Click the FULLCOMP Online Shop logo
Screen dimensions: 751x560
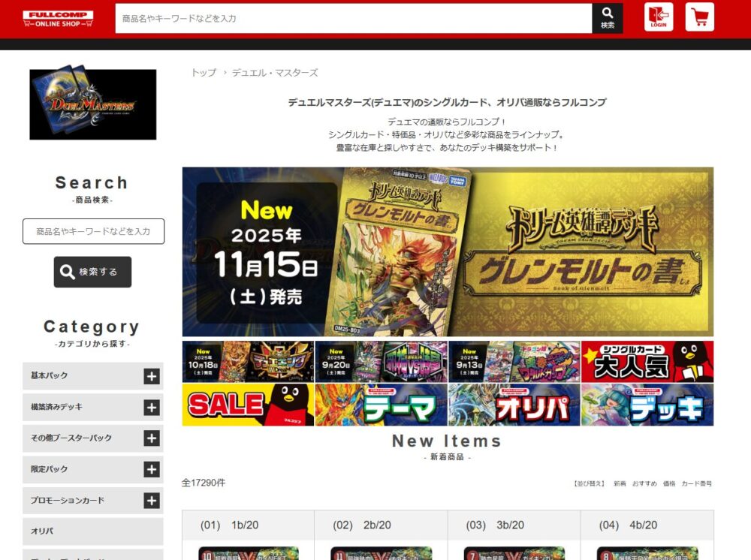pos(58,19)
